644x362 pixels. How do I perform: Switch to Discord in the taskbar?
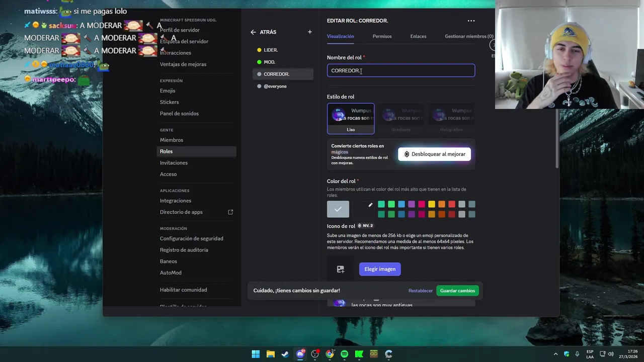pyautogui.click(x=300, y=354)
